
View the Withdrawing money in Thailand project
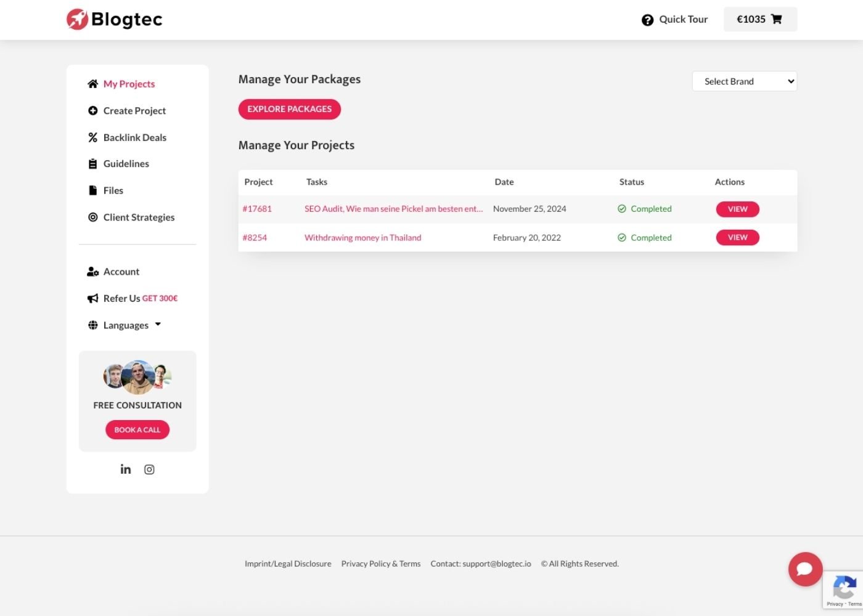pos(737,237)
